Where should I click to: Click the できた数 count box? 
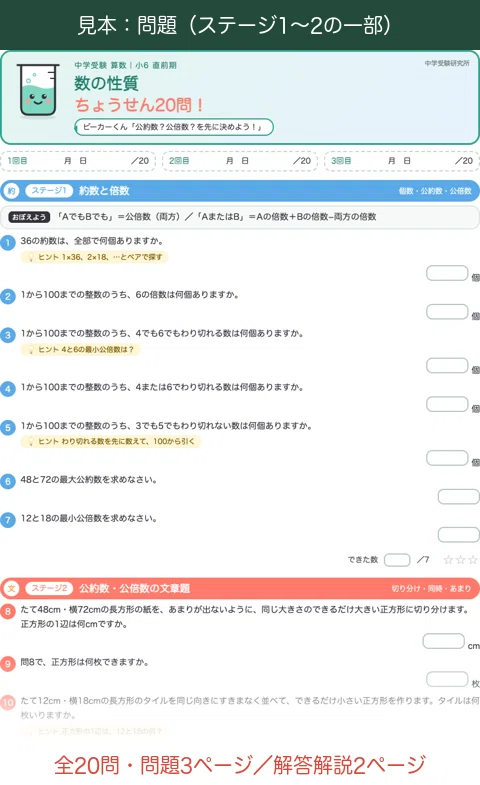point(397,560)
